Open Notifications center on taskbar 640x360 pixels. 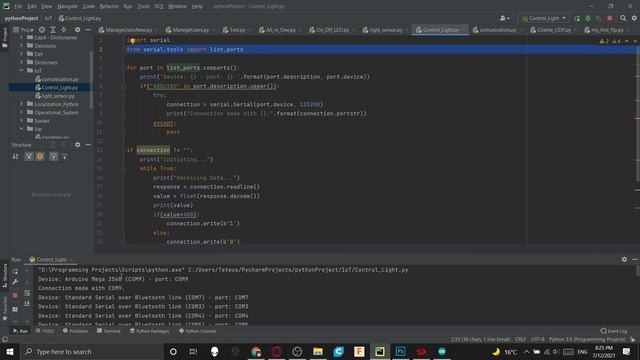pyautogui.click(x=627, y=351)
